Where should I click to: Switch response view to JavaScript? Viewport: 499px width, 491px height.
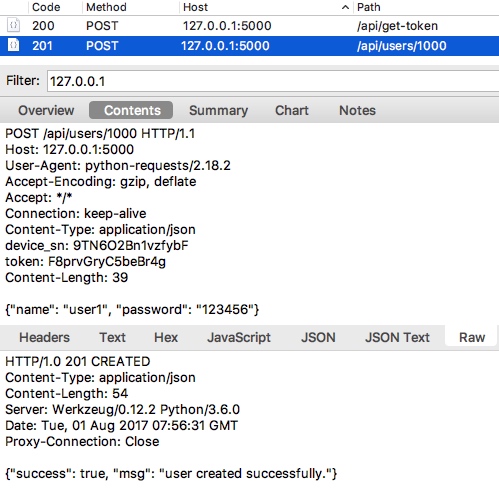point(239,337)
